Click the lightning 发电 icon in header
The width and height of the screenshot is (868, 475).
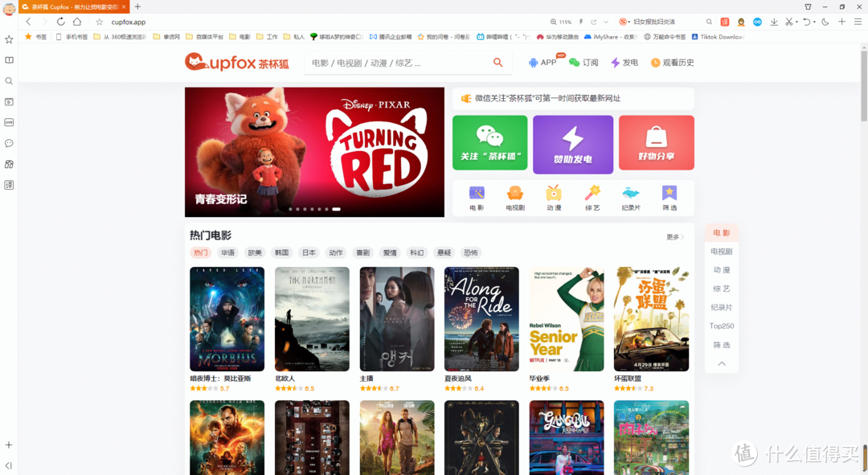tap(615, 63)
